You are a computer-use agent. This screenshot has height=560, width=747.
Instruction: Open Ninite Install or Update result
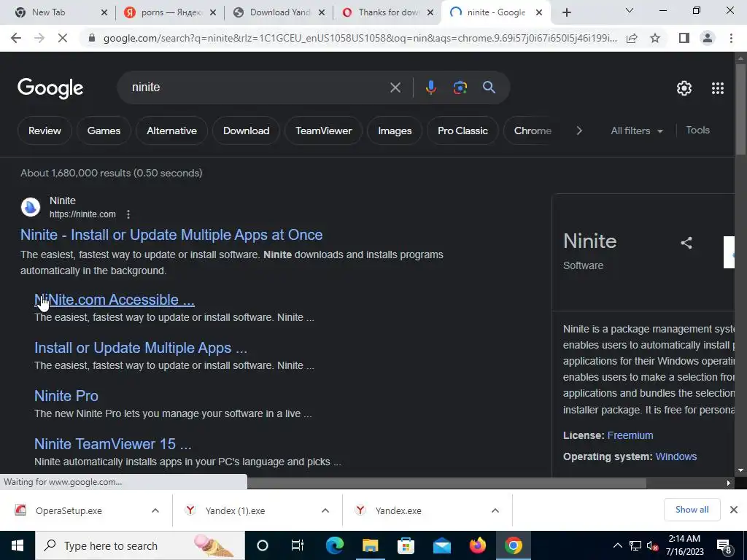(x=171, y=235)
